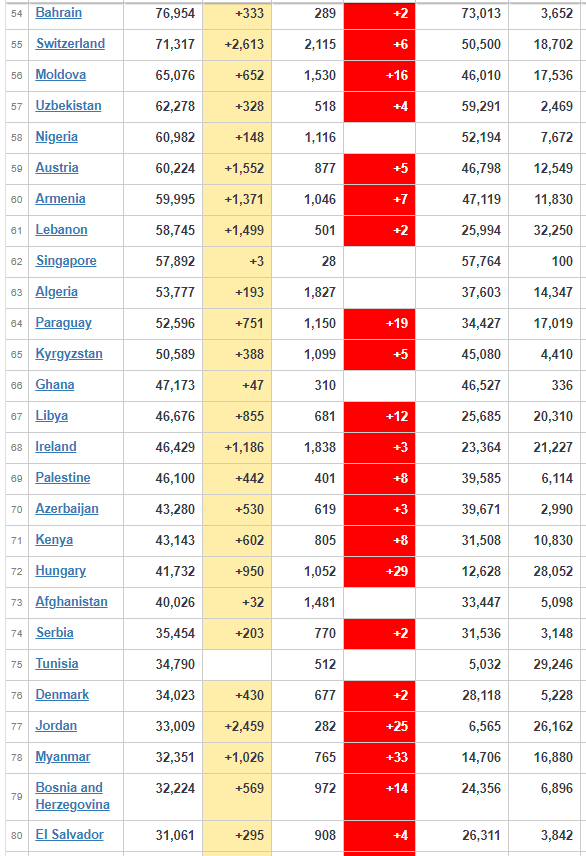The width and height of the screenshot is (586, 856).
Task: Open the Ireland country link
Action: coord(56,447)
